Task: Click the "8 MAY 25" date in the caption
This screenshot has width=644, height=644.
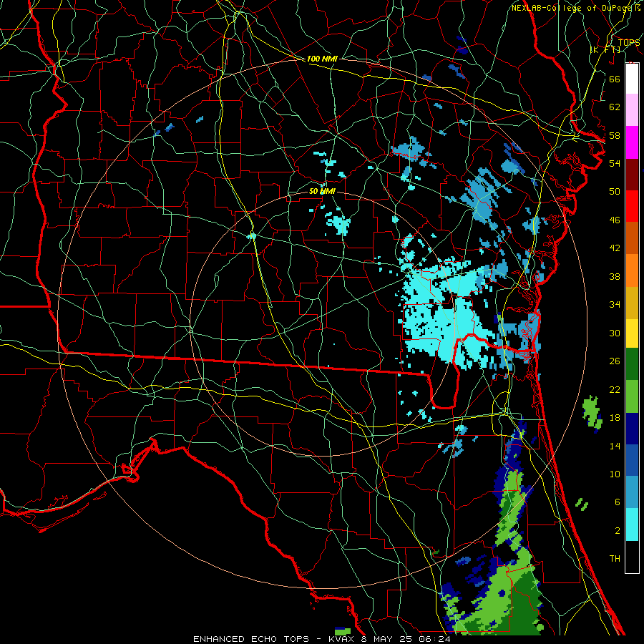Action: 388,639
